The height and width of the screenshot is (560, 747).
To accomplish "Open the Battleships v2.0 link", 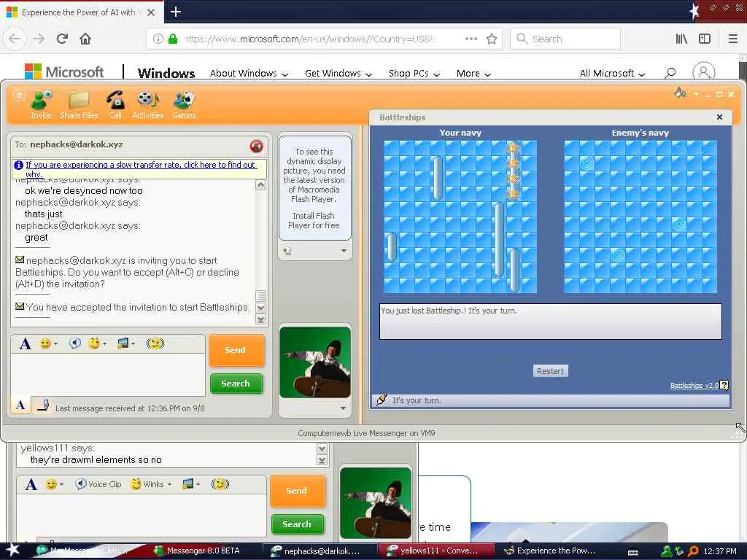I will point(694,385).
